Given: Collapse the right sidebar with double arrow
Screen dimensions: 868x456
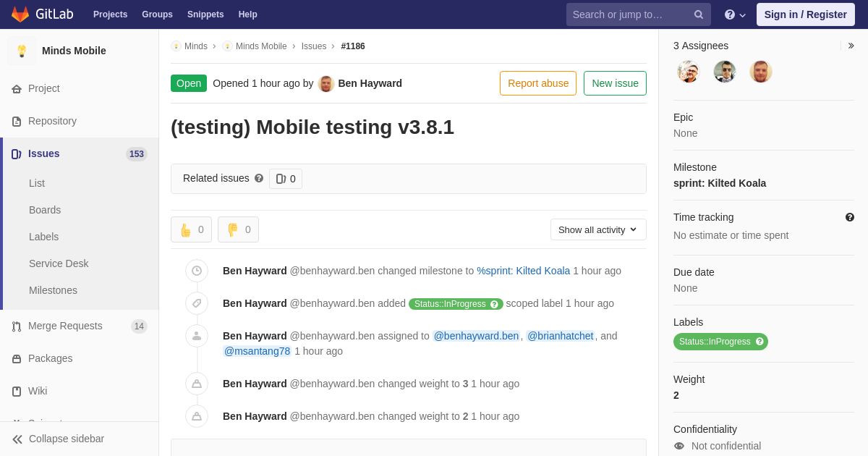Looking at the screenshot, I should pos(851,46).
